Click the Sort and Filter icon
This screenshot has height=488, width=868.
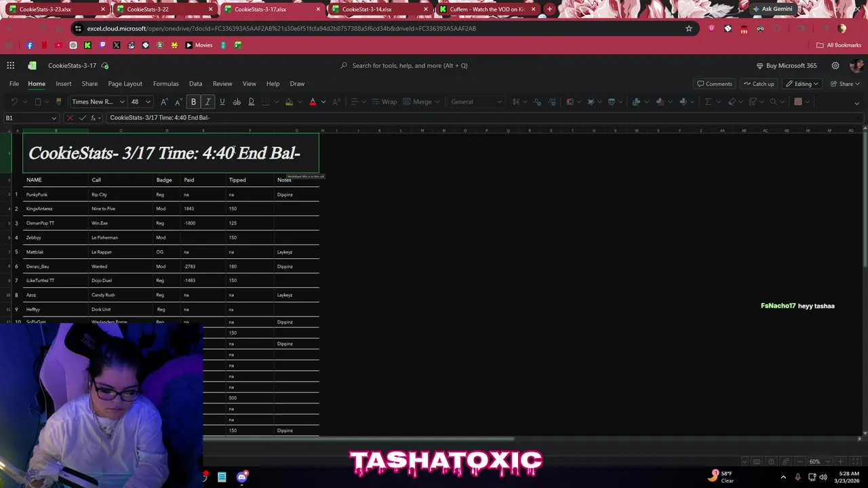752,102
